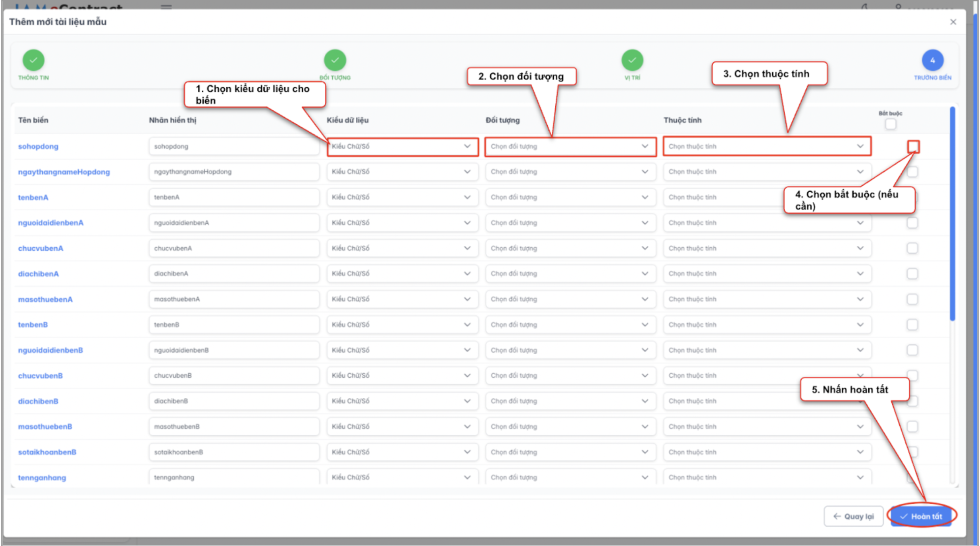Viewport: 980px width, 546px height.
Task: Click the sohopdong variable name link
Action: (x=38, y=146)
